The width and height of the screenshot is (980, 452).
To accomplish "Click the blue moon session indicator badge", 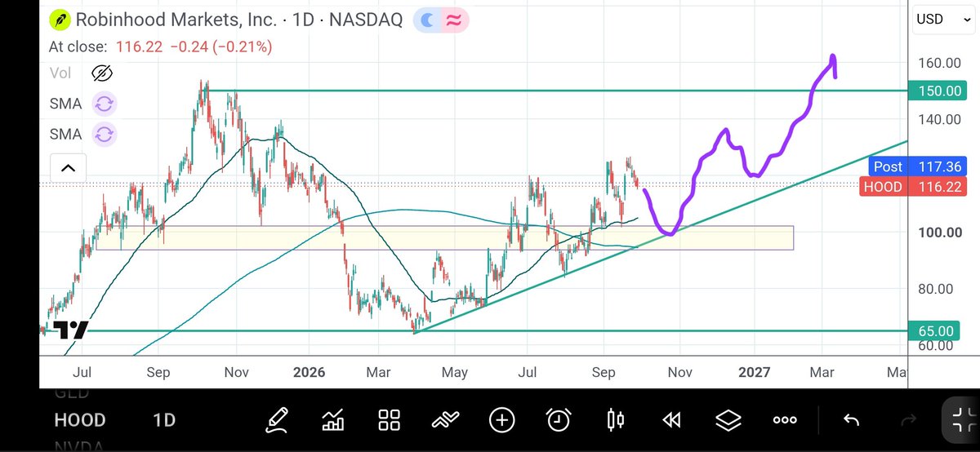I will (x=426, y=20).
